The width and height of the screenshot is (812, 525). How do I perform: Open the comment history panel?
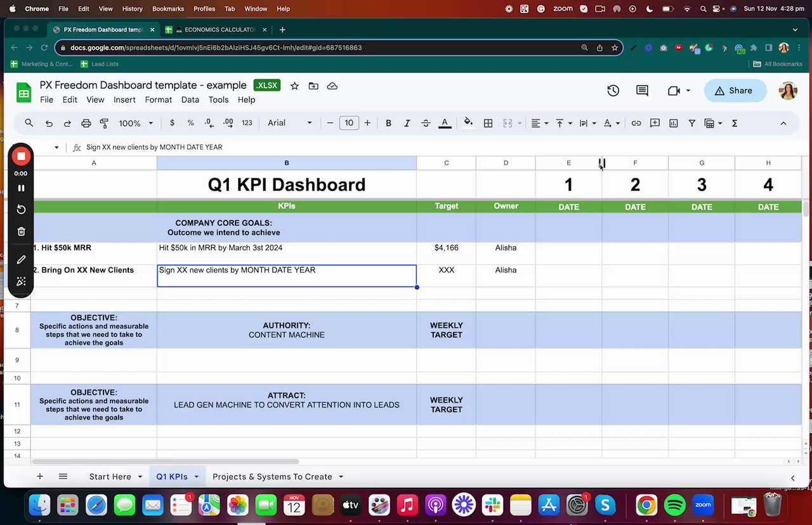(x=642, y=91)
